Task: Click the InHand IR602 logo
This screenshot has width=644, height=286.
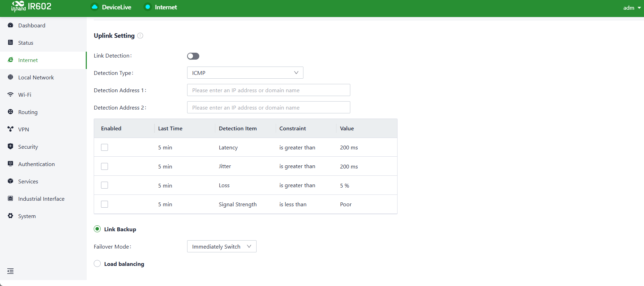Action: (31, 6)
